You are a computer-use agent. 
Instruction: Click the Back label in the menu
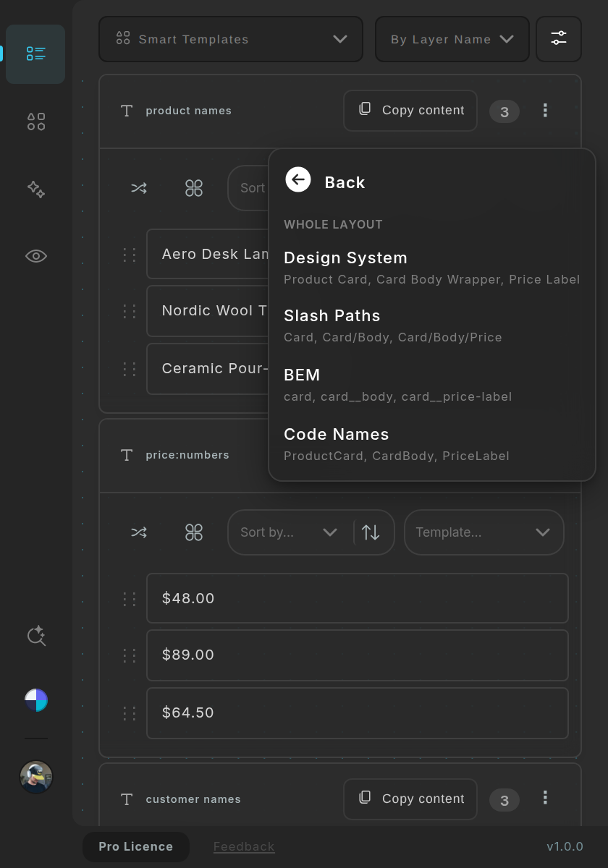[345, 182]
